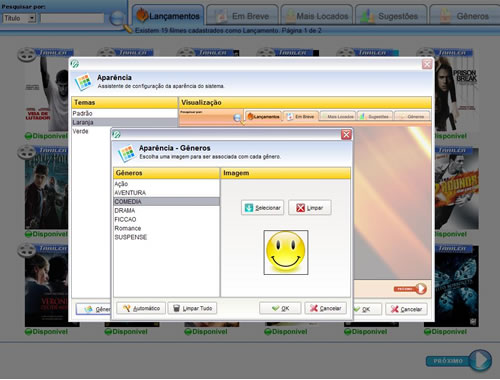Select the COMEDIA genre in the list
The height and width of the screenshot is (380, 500).
167,202
